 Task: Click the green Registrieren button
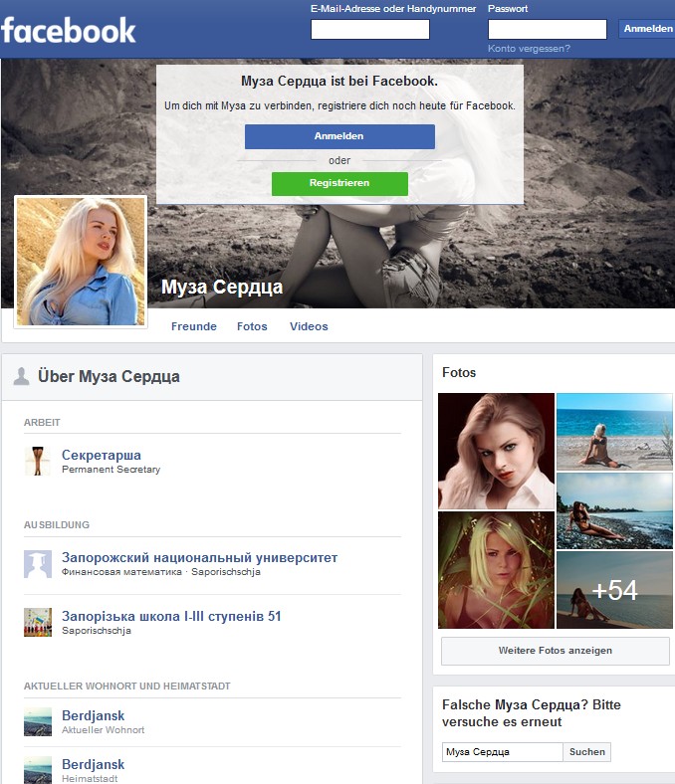point(339,183)
